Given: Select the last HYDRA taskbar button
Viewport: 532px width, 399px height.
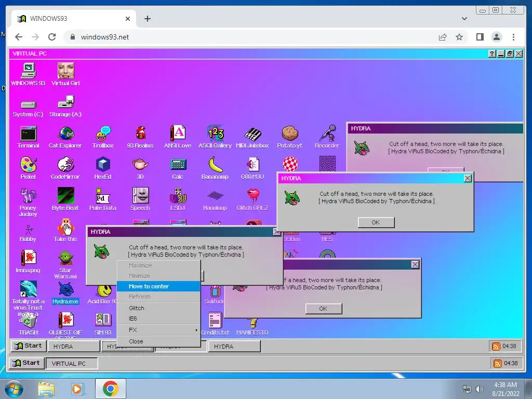Looking at the screenshot, I should pyautogui.click(x=234, y=347).
